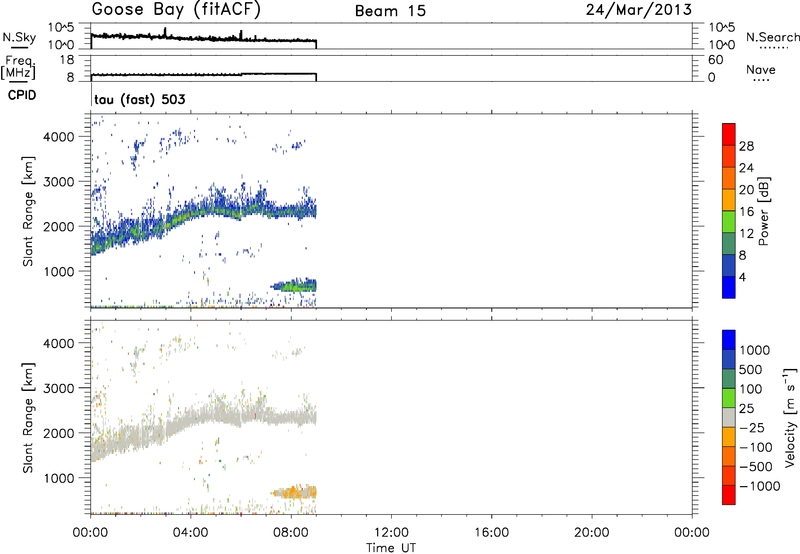Click the yellow-orange Power segment between 16 and 20
The image size is (800, 554).
[x=729, y=199]
